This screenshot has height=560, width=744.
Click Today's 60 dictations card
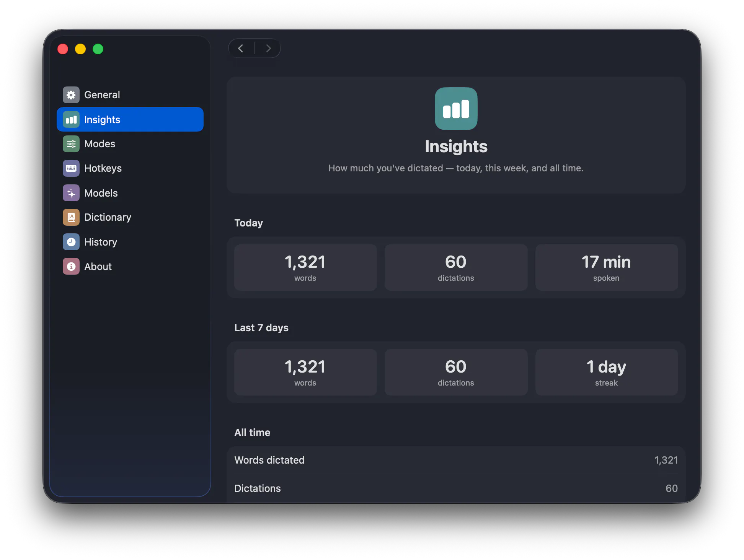point(456,267)
